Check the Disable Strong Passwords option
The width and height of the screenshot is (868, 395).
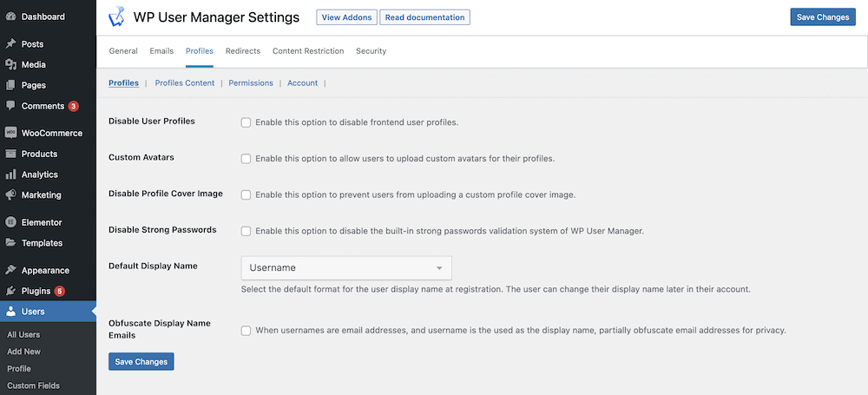(246, 231)
